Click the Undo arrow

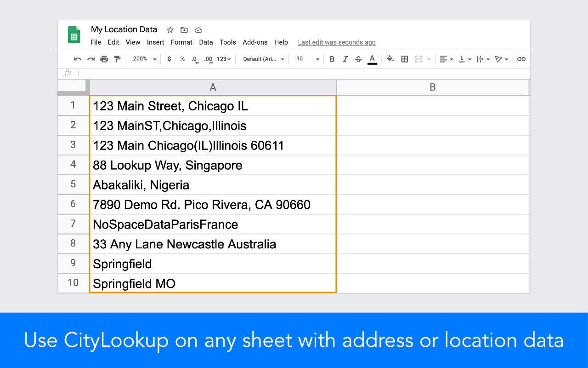[77, 59]
